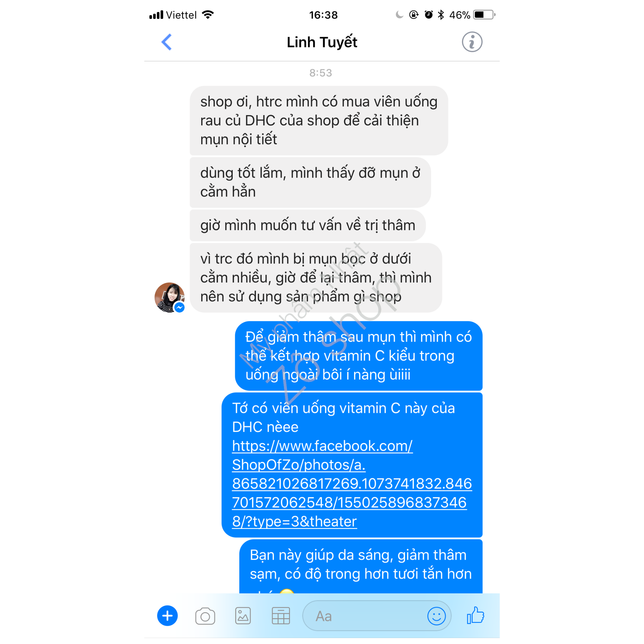The image size is (644, 644).
Task: Send a thumbs-up like
Action: 475,615
